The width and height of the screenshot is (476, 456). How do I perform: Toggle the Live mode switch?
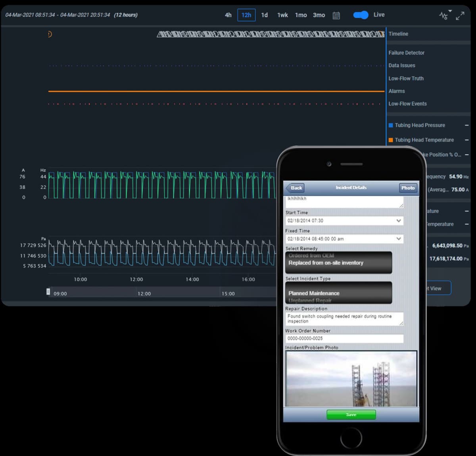[x=361, y=15]
